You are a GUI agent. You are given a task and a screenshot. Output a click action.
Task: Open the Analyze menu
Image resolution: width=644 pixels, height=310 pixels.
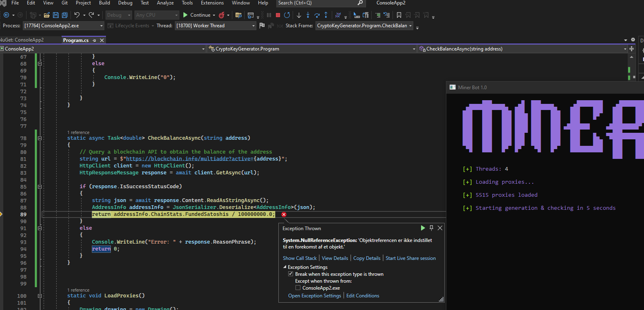(x=165, y=3)
